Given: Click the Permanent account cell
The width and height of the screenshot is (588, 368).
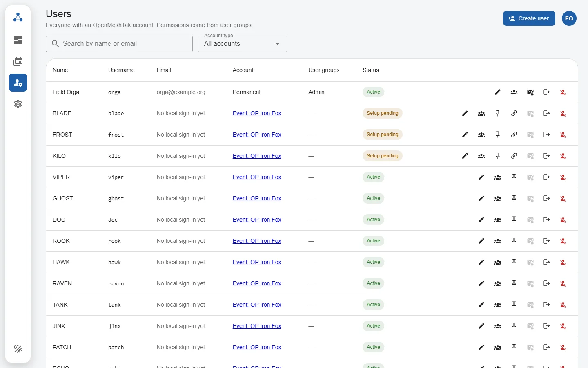Looking at the screenshot, I should tap(247, 92).
